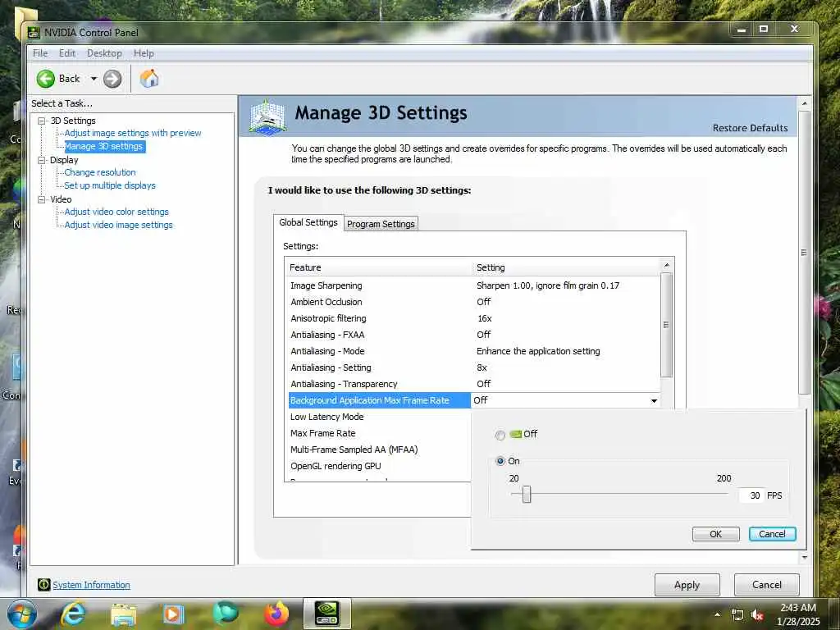Open Change resolution task
The height and width of the screenshot is (630, 840).
click(99, 172)
